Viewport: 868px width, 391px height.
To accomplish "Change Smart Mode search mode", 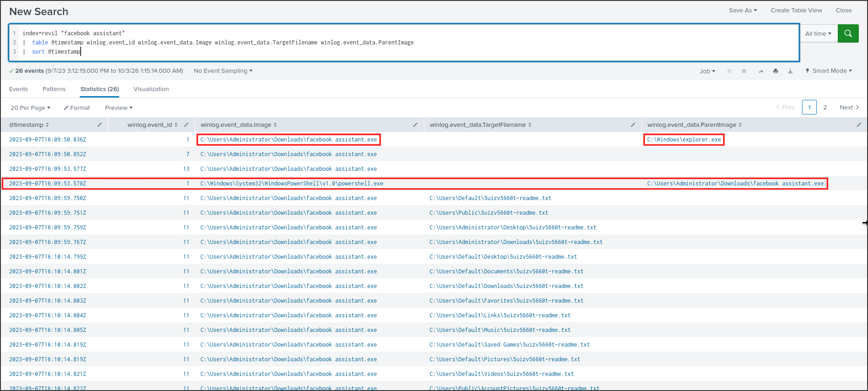I will (x=829, y=71).
